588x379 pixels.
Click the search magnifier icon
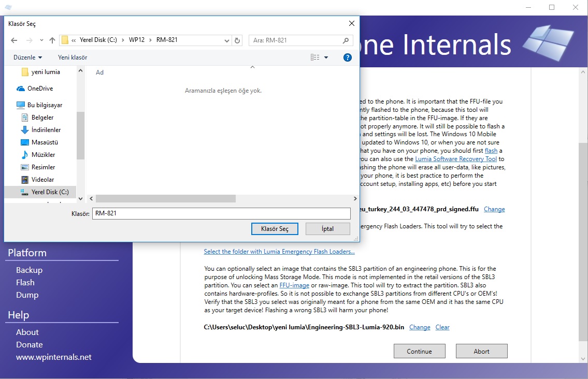click(x=346, y=40)
